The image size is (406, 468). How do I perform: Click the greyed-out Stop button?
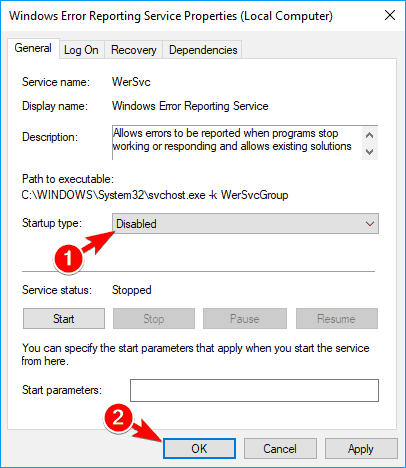coord(154,319)
